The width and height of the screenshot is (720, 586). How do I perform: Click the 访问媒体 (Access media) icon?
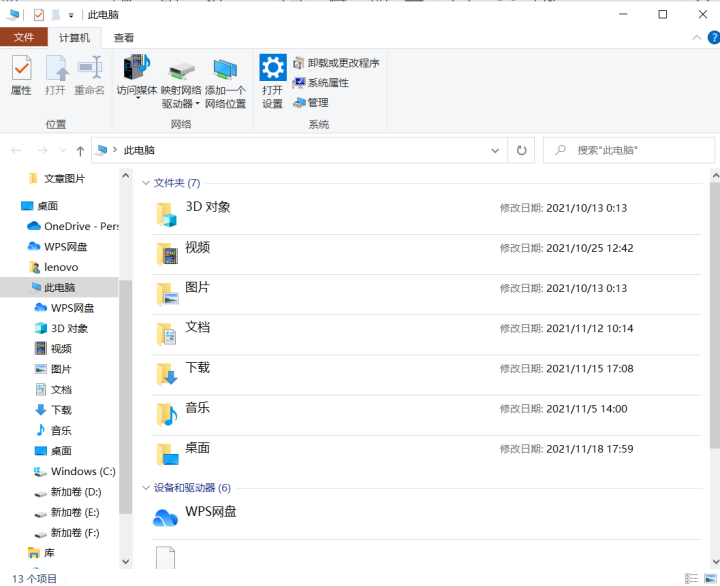[x=137, y=76]
